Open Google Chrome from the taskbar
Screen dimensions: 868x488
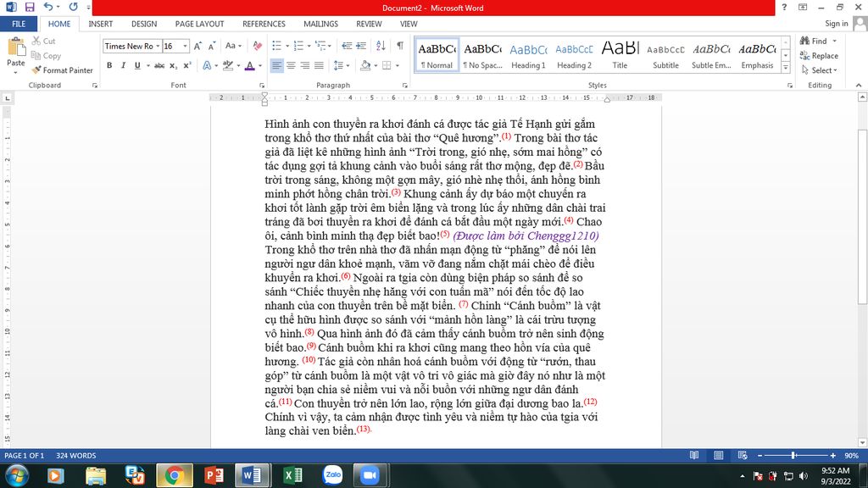click(174, 475)
